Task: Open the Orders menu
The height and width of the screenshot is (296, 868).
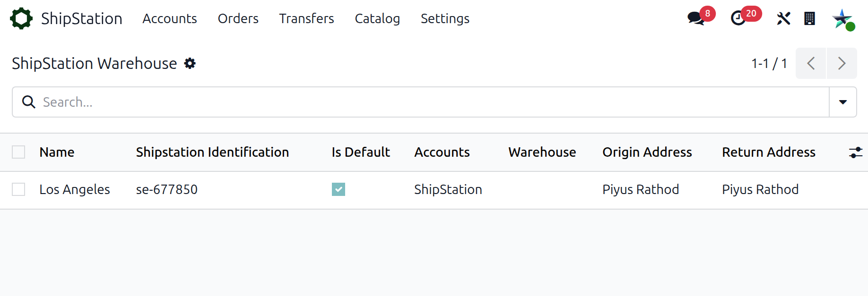Action: [x=238, y=18]
